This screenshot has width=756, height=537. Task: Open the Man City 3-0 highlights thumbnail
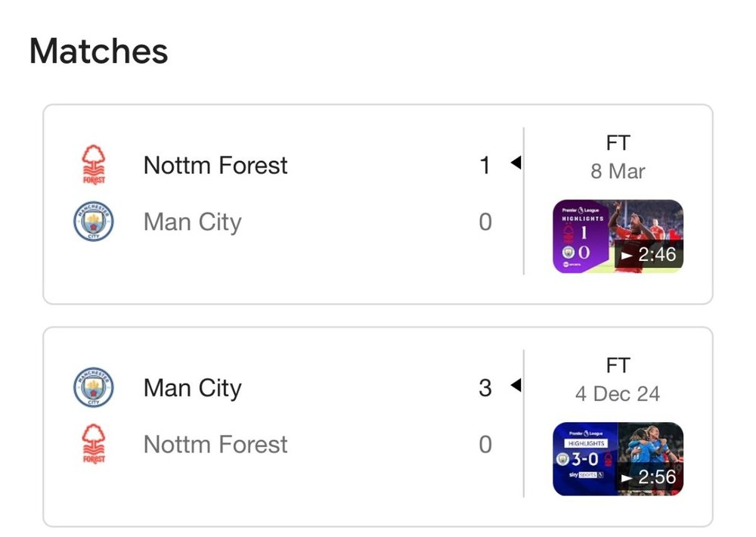point(618,459)
